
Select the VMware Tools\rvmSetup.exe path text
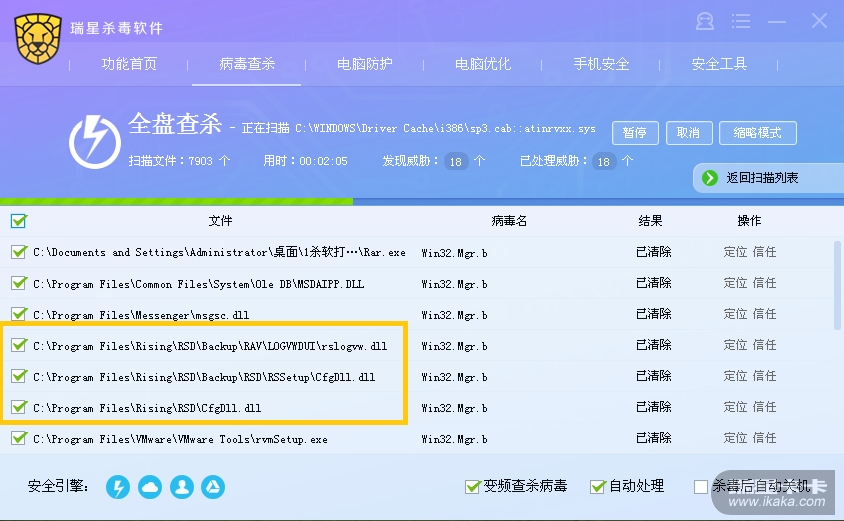[180, 439]
